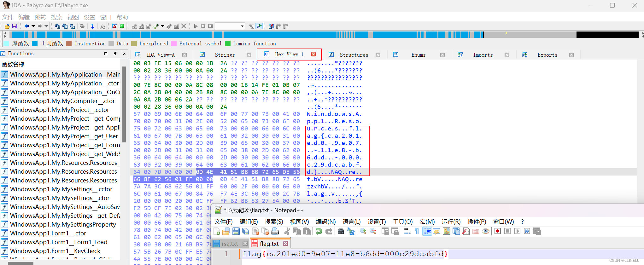The image size is (644, 265).
Task: Click the Notepad++ save icon
Action: pyautogui.click(x=236, y=231)
